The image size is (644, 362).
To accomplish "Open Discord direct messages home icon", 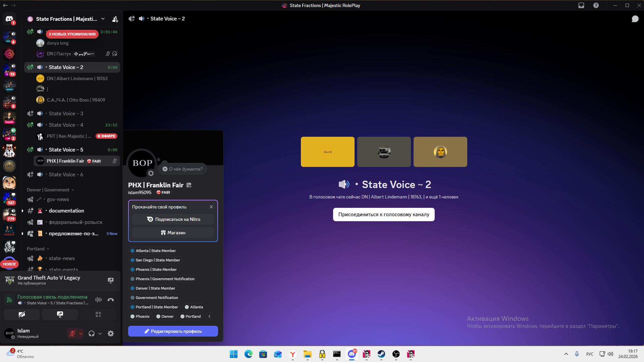I will tap(9, 19).
